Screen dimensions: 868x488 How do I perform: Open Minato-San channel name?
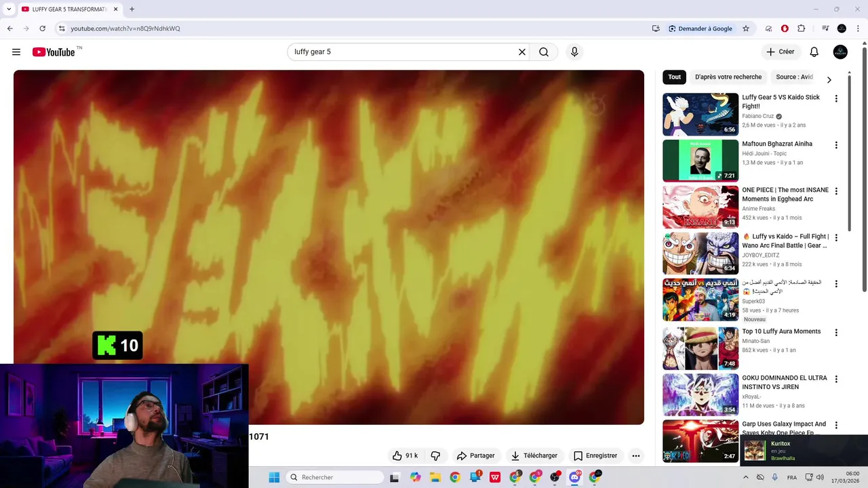pyautogui.click(x=755, y=341)
